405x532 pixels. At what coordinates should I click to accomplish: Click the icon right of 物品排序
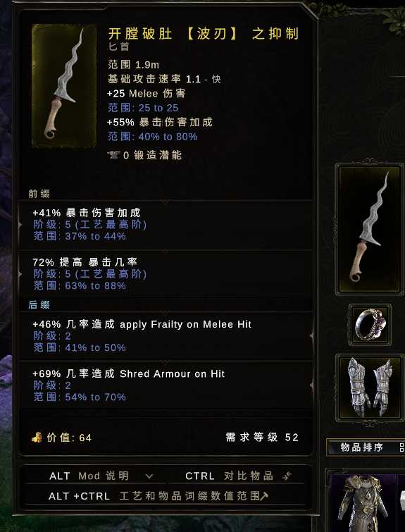point(402,447)
